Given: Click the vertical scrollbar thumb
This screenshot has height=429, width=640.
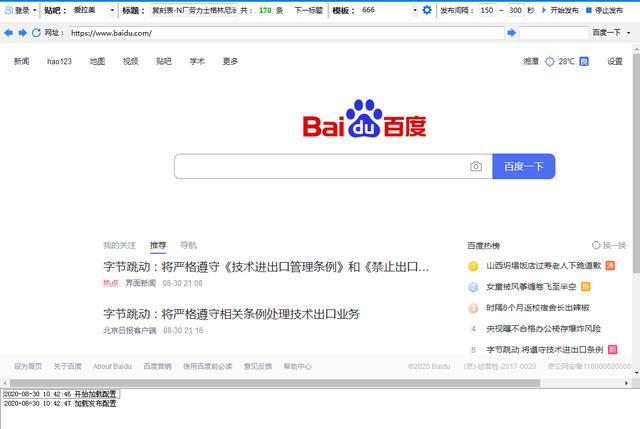Looking at the screenshot, I should (636, 164).
